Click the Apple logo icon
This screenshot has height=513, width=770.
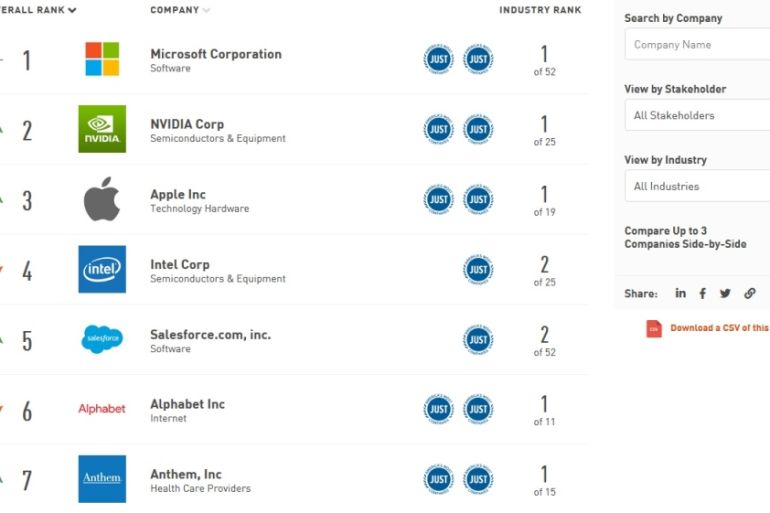(x=102, y=199)
